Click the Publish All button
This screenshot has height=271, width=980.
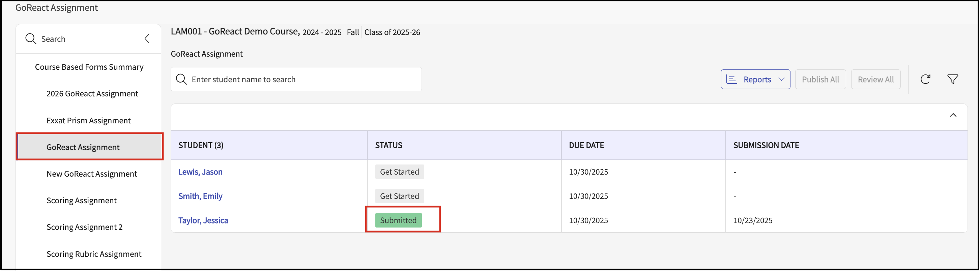820,80
